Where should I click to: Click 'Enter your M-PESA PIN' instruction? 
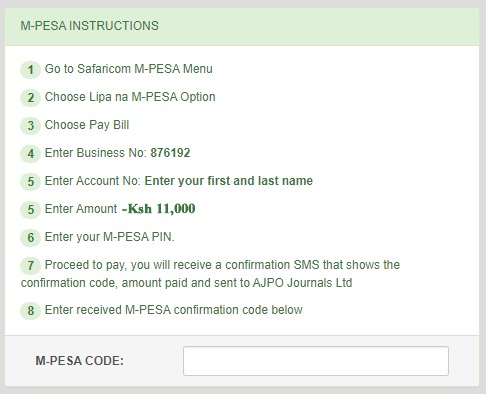[110, 237]
